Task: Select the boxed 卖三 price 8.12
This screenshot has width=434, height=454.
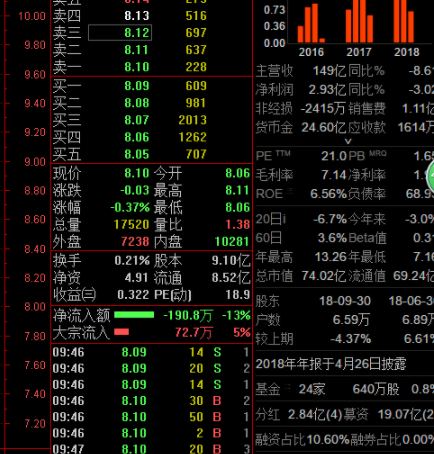Action: coord(120,33)
